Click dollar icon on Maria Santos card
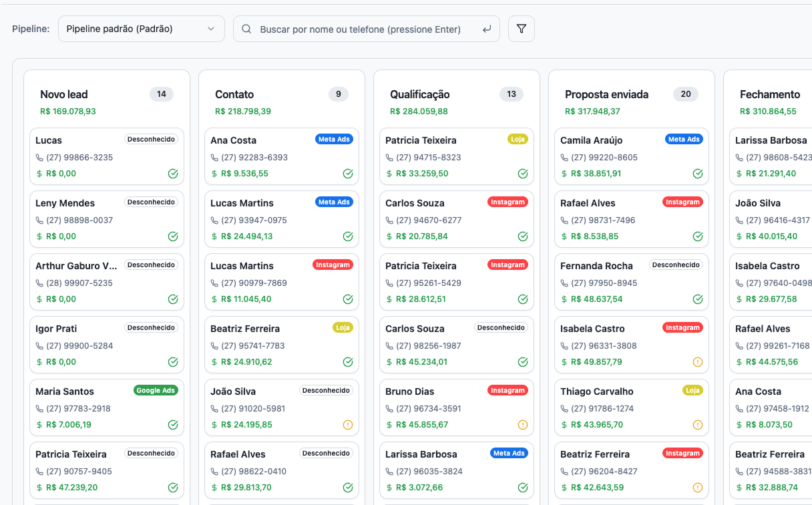 click(39, 425)
